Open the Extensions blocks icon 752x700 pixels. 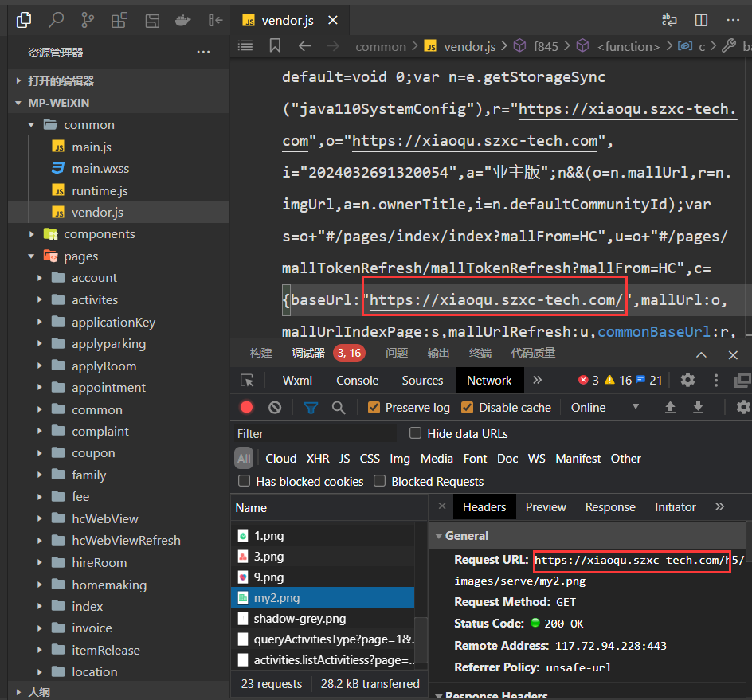[x=119, y=20]
